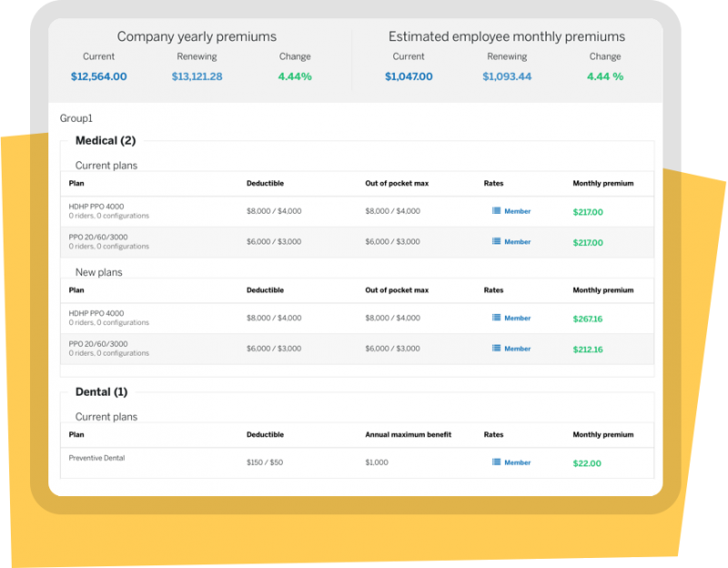This screenshot has height=568, width=728.
Task: Open rates list icon for new HDHP PPO 4000
Action: pos(496,318)
